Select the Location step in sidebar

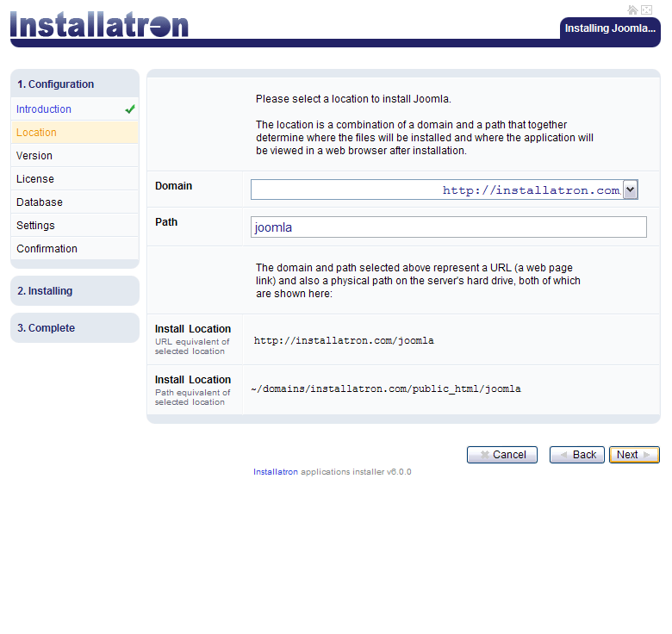(75, 133)
